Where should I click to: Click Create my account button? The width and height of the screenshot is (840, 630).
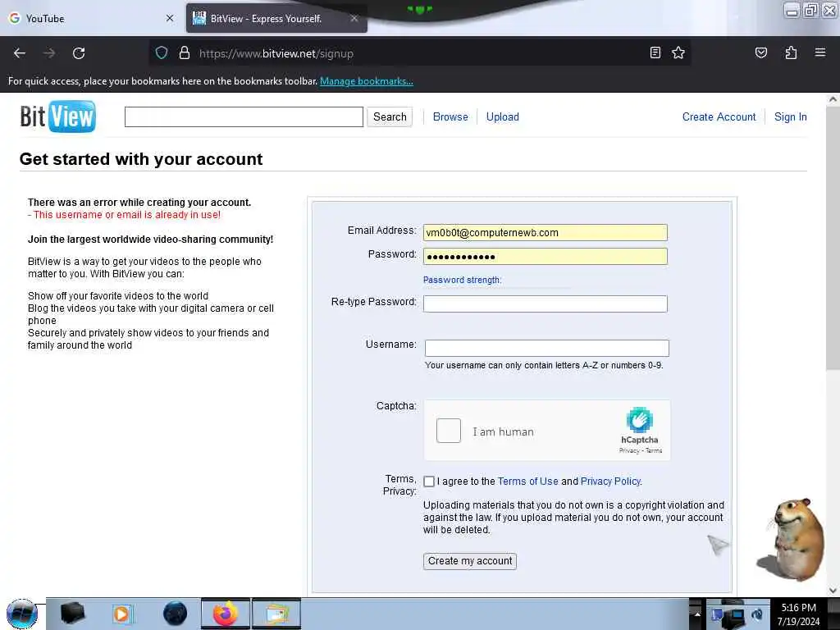pos(470,561)
